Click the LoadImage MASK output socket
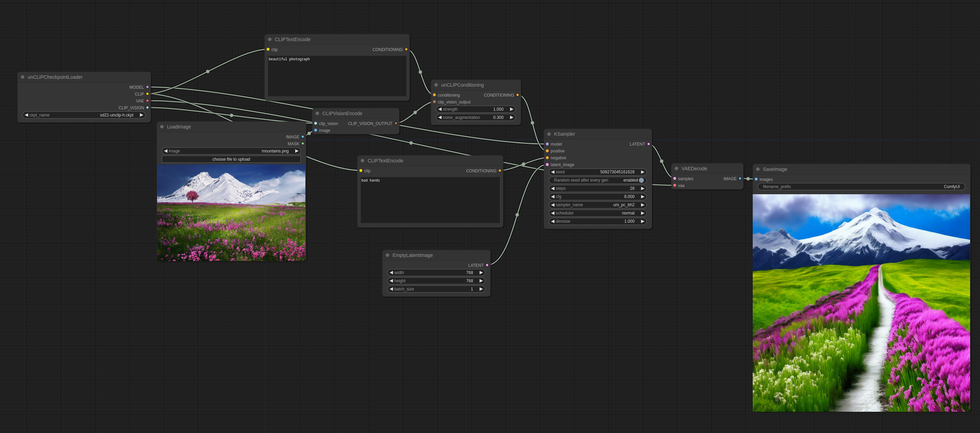The image size is (980, 433). (303, 144)
